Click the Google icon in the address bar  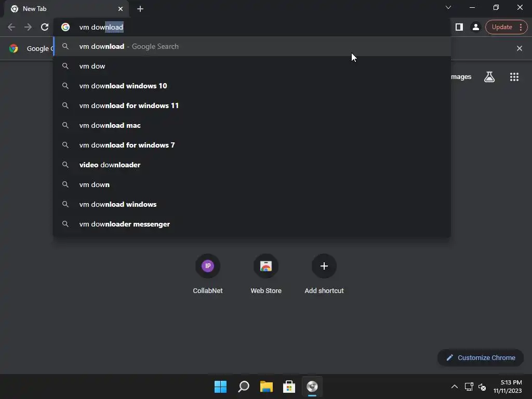[65, 27]
